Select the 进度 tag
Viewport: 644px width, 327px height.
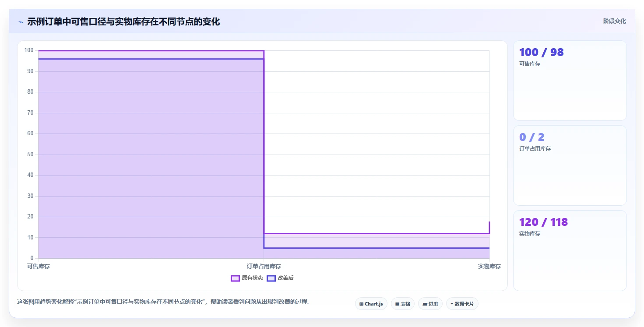click(430, 304)
